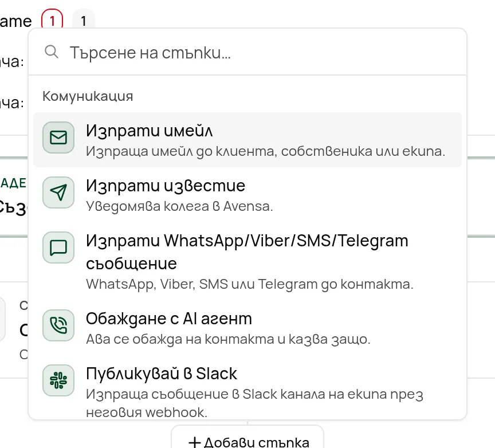Select Изпрати WhatsApp/Viber/SMS/Telegram съобщение

click(x=247, y=262)
